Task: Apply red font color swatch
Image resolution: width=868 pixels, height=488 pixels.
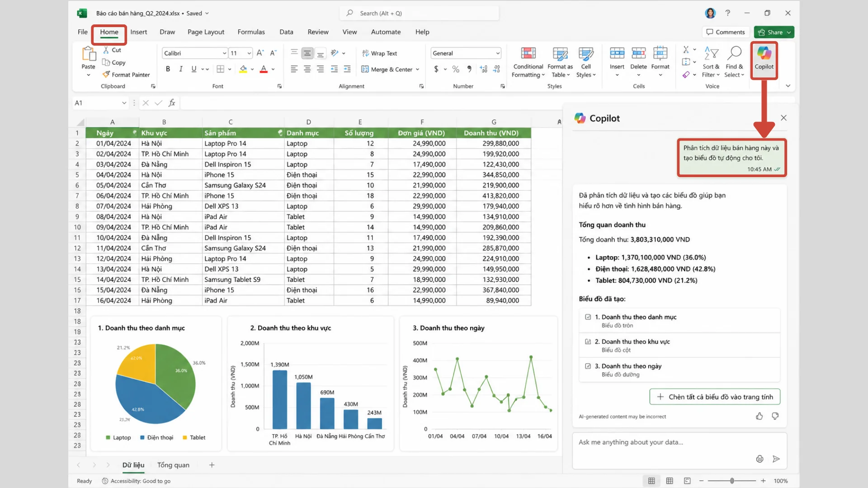Action: point(264,69)
